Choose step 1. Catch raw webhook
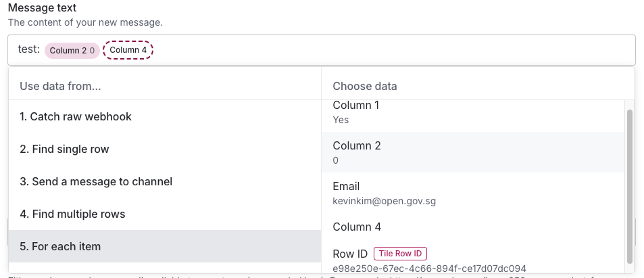 click(x=76, y=116)
